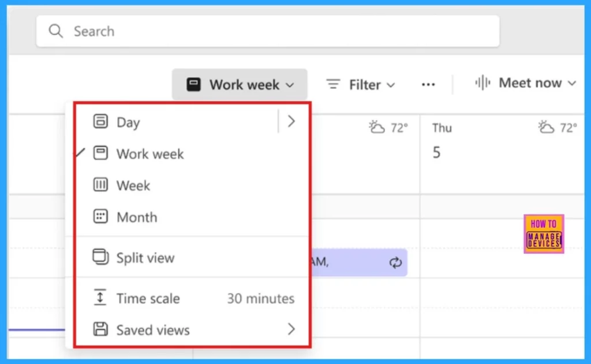591x364 pixels.
Task: Click the Meet now waveform icon
Action: click(482, 82)
